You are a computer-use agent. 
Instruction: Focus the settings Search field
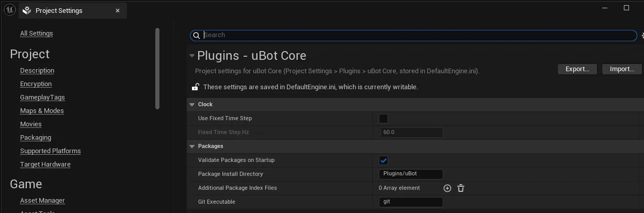pos(413,35)
